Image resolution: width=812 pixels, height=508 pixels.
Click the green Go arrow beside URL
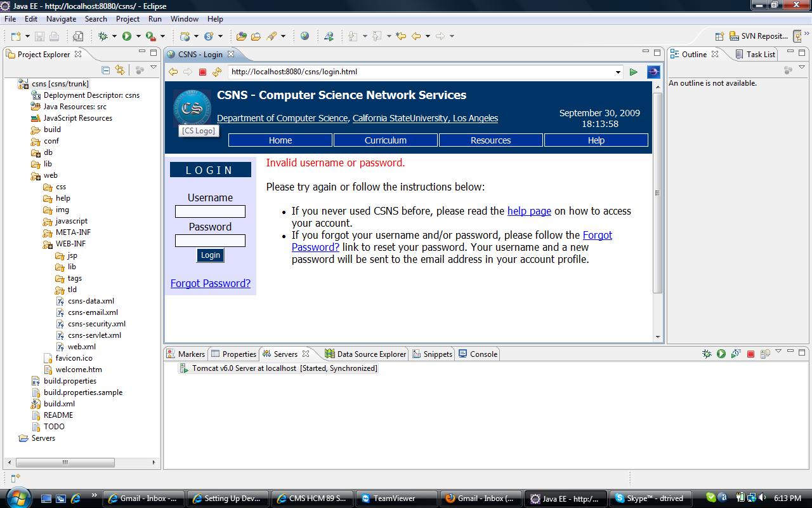tap(633, 72)
